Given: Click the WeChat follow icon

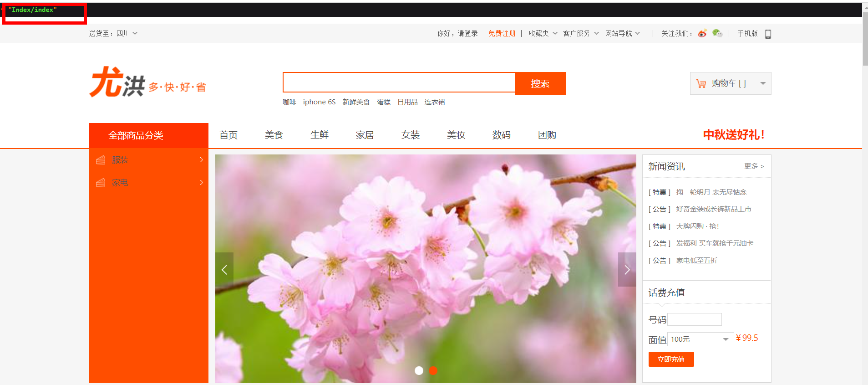Looking at the screenshot, I should coord(717,33).
